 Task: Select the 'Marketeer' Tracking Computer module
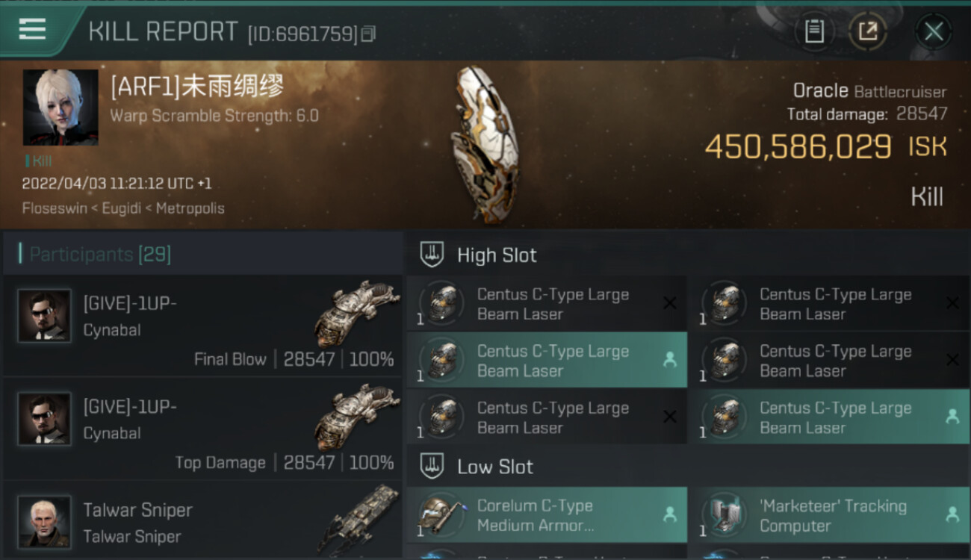point(828,515)
